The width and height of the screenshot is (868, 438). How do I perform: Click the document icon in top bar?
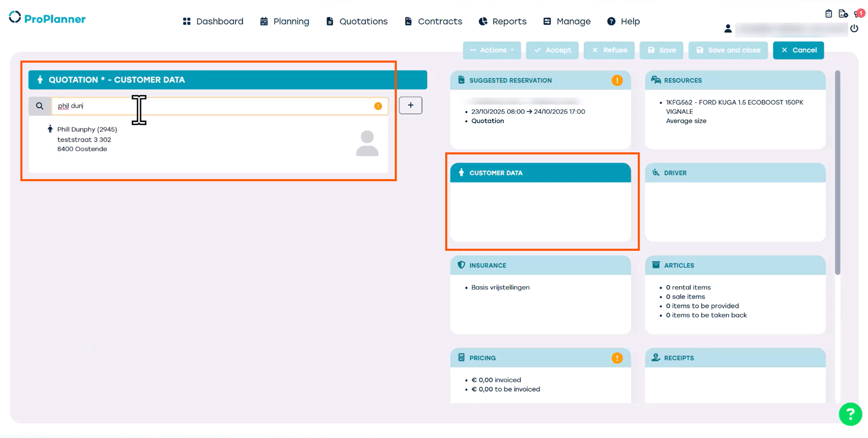tap(843, 14)
